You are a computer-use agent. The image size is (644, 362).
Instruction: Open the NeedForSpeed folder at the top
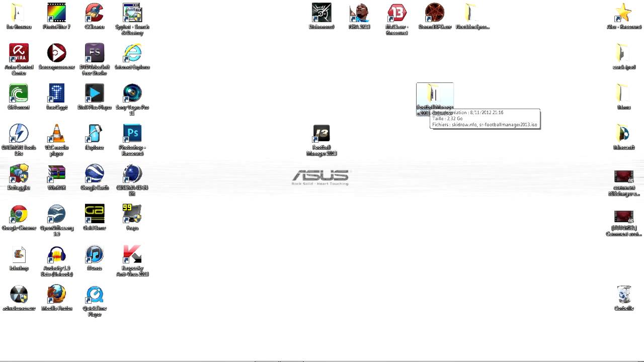click(472, 13)
